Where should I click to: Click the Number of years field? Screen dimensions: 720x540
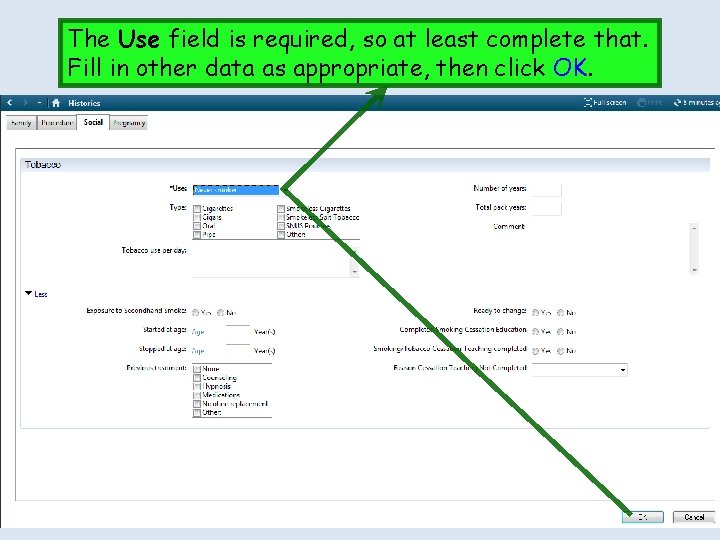546,189
